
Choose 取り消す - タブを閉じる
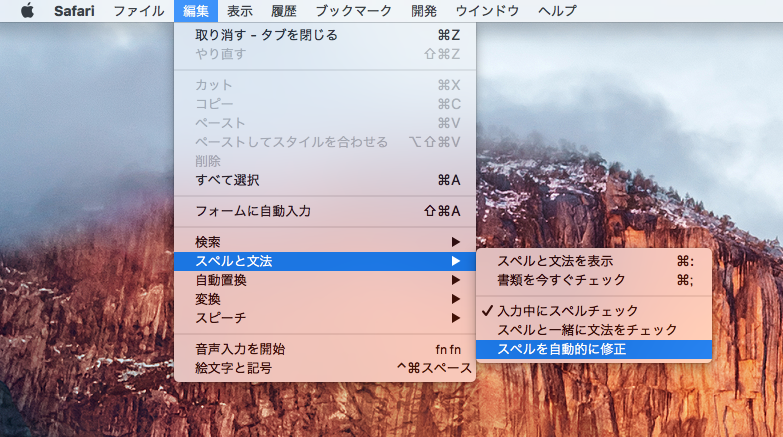click(325, 35)
